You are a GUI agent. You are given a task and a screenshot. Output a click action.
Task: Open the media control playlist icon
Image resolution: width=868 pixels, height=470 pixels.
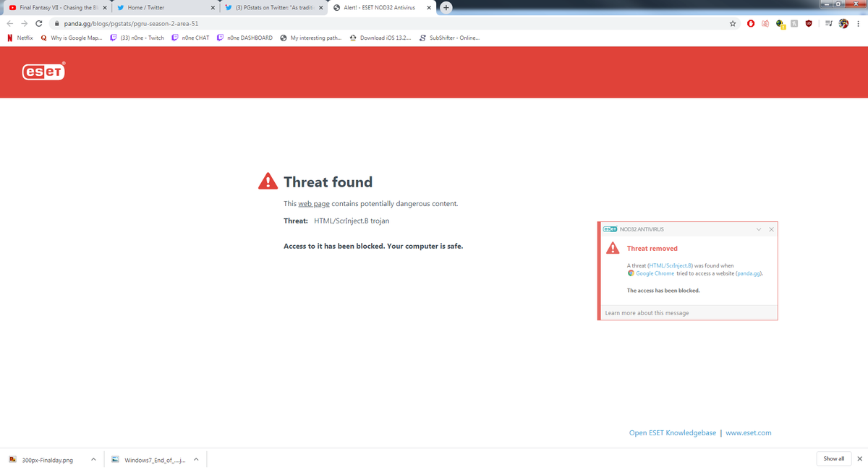pos(828,23)
